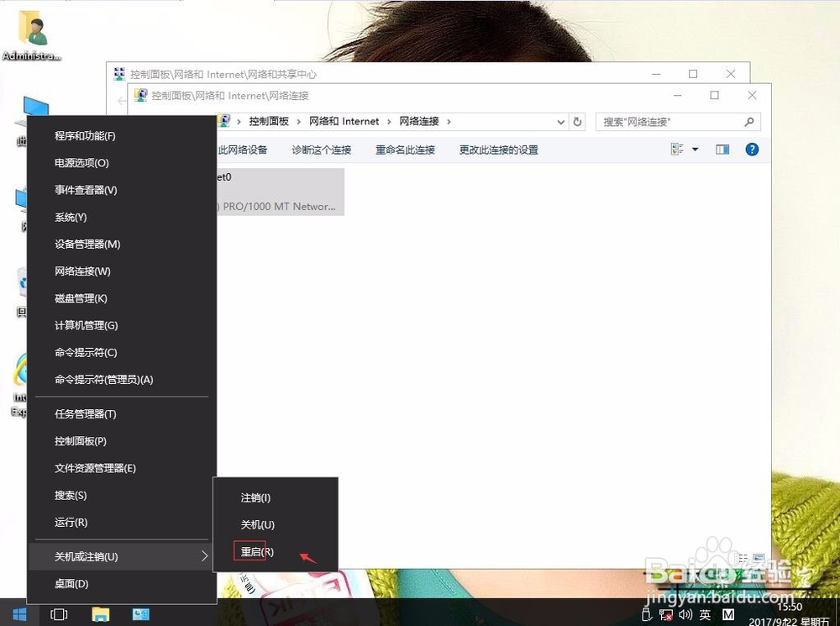The image size is (840, 626).
Task: Open the Control Panel taskbar icon
Action: pos(141,614)
